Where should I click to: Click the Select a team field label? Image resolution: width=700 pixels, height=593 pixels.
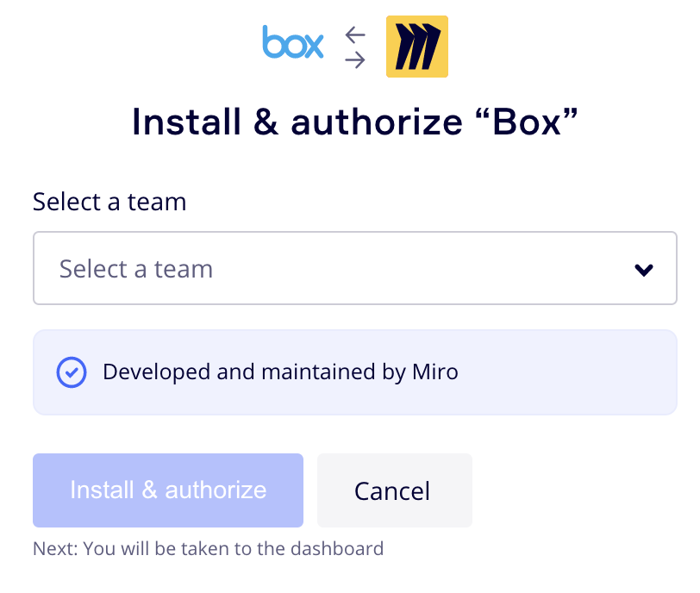(x=109, y=202)
